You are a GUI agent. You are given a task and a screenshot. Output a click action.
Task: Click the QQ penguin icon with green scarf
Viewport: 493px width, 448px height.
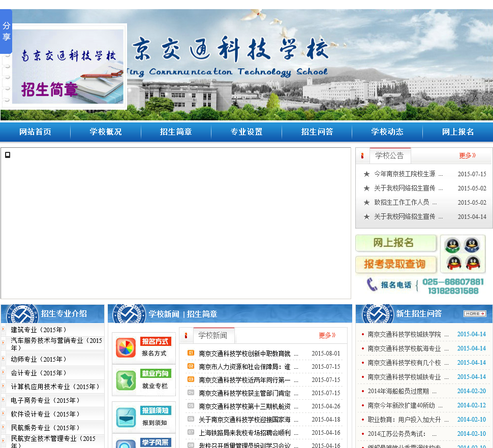point(452,245)
